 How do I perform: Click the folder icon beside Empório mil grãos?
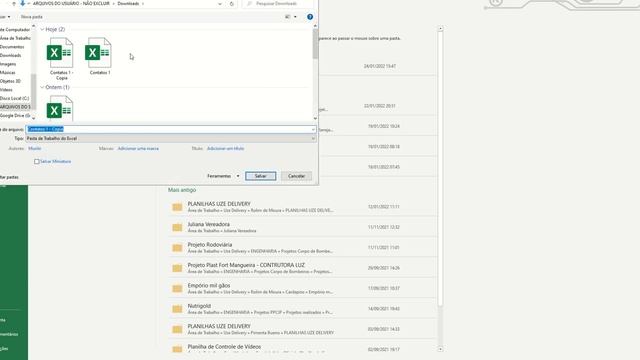click(x=177, y=289)
